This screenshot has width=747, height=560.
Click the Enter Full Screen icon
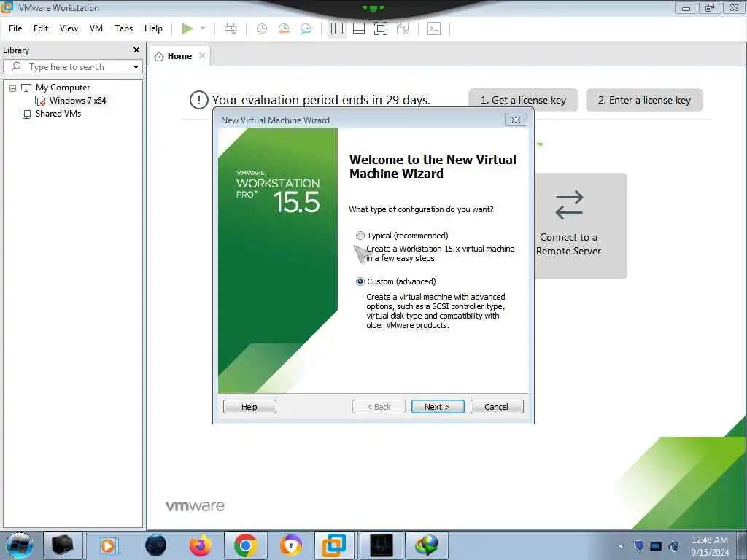(381, 28)
